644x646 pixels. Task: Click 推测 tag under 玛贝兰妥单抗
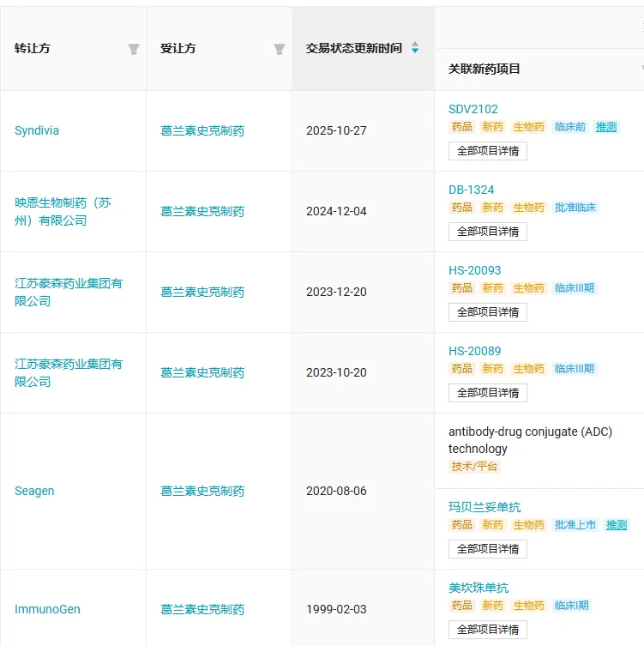[617, 525]
